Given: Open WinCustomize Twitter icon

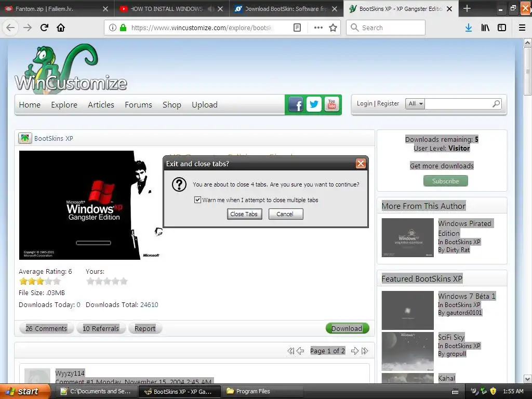Looking at the screenshot, I should [x=314, y=104].
